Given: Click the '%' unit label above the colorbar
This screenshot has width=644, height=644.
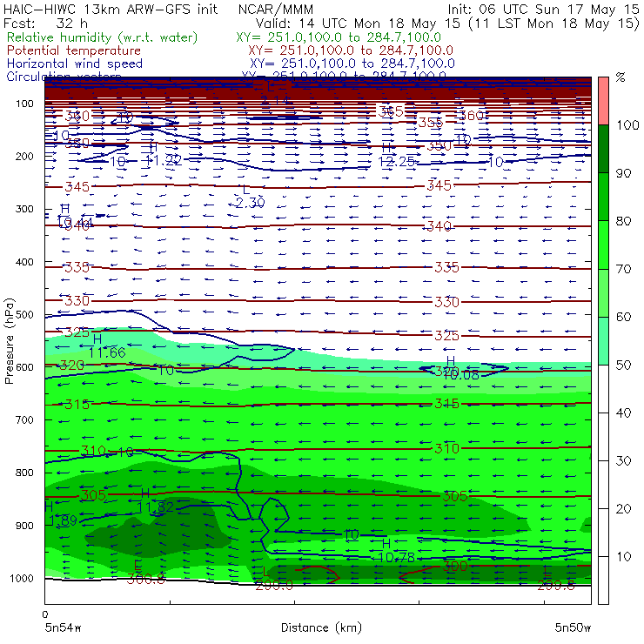Looking at the screenshot, I should click(621, 77).
